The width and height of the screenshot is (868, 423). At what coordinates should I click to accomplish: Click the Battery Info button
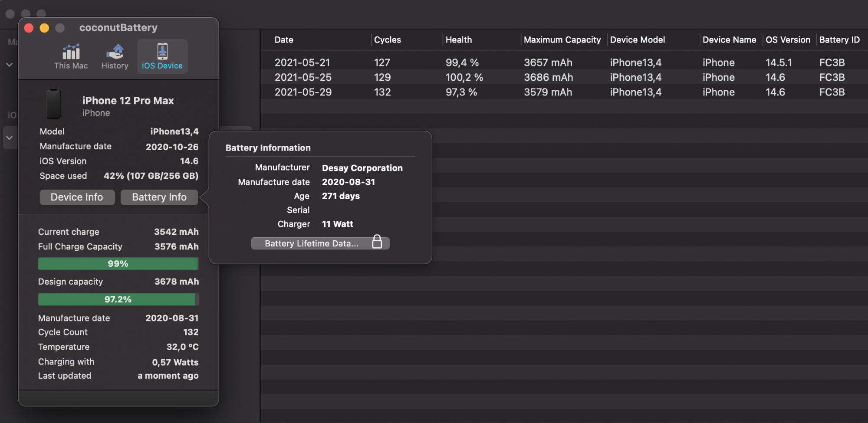[159, 197]
